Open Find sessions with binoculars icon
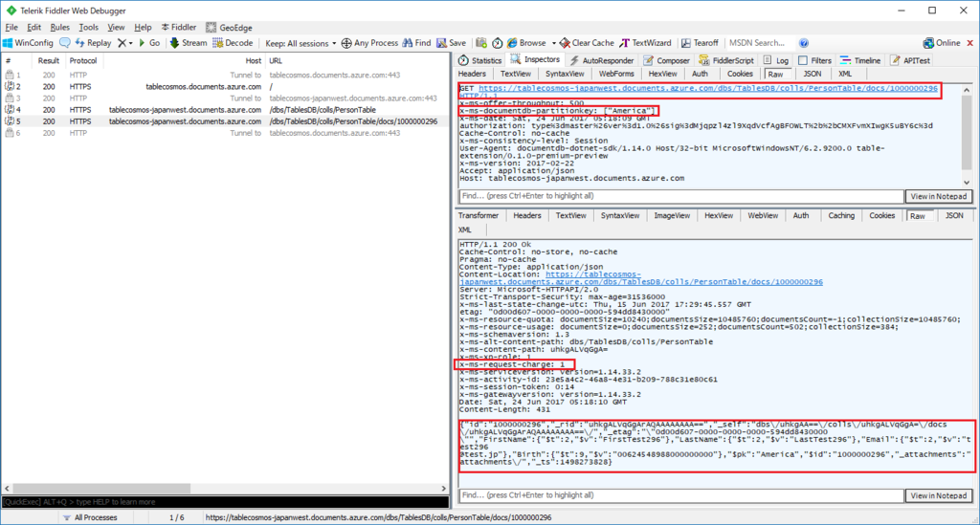 tap(416, 43)
